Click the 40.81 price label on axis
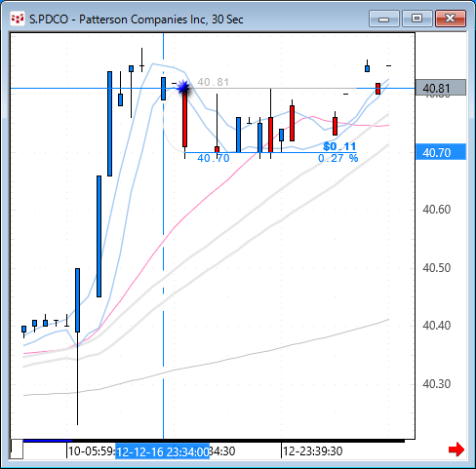Image resolution: width=476 pixels, height=469 pixels. coord(441,88)
